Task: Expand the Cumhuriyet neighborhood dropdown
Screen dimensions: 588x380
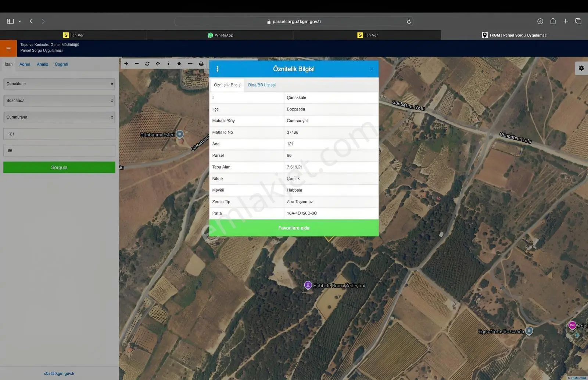Action: click(59, 117)
